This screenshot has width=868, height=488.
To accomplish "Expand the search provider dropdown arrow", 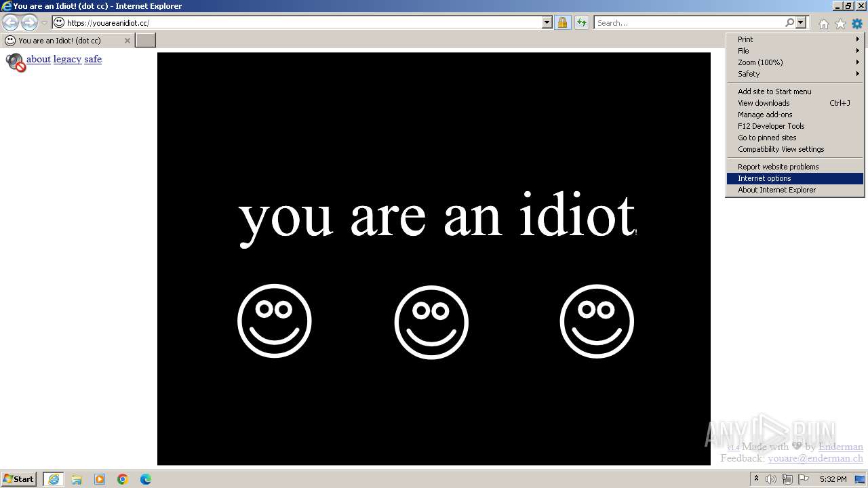I will pos(801,22).
